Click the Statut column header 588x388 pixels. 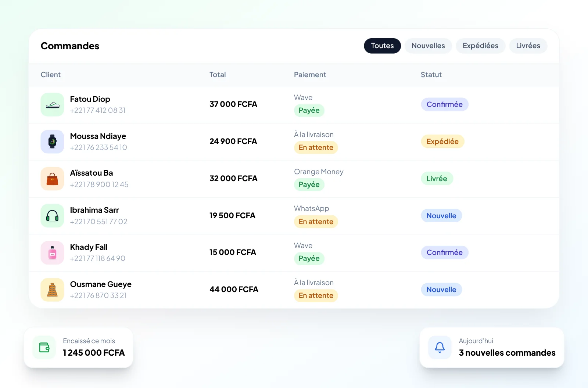[431, 75]
